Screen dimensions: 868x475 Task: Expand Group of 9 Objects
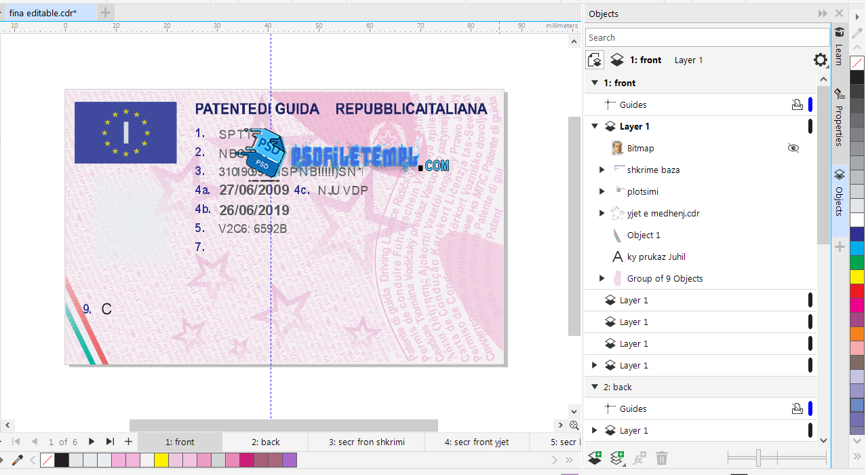click(x=601, y=278)
